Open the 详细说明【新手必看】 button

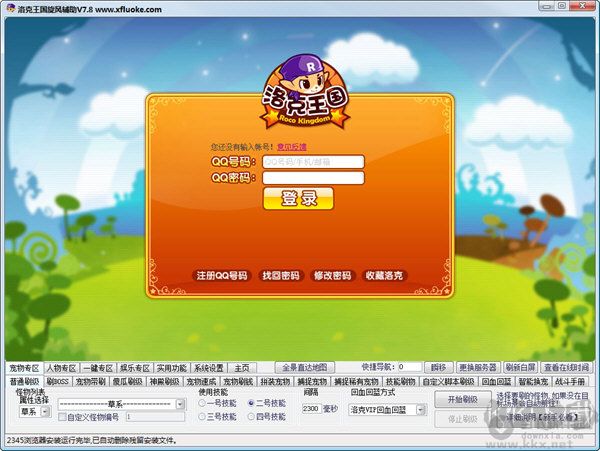pyautogui.click(x=541, y=417)
